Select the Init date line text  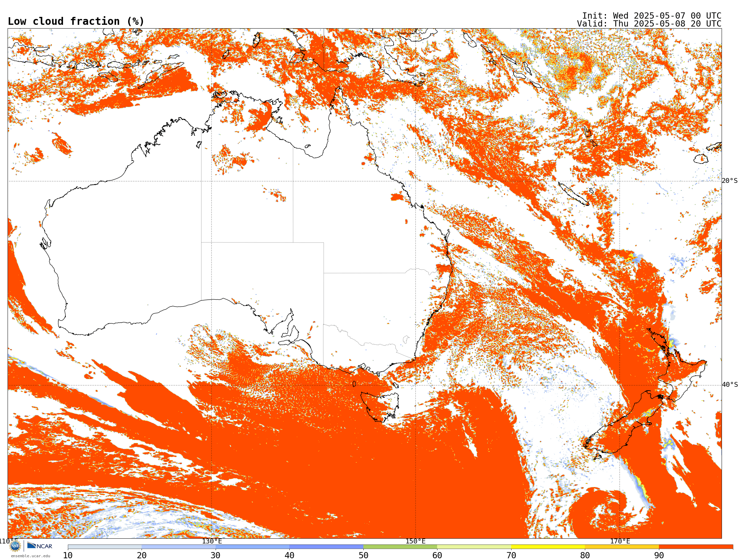[652, 16]
